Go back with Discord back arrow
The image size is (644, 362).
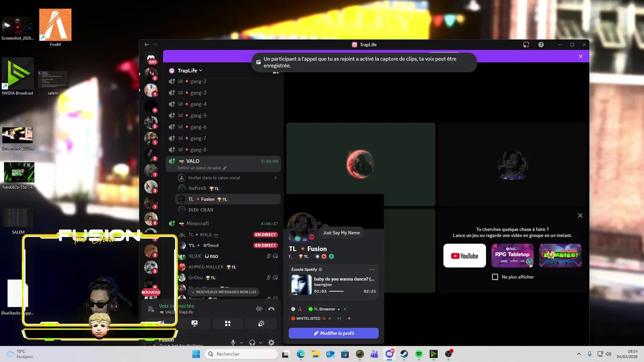pyautogui.click(x=146, y=45)
